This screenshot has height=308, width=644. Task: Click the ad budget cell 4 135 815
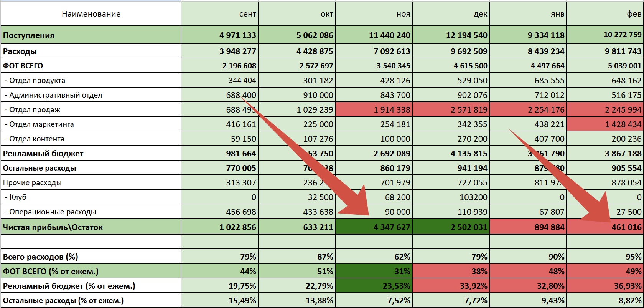tap(451, 153)
